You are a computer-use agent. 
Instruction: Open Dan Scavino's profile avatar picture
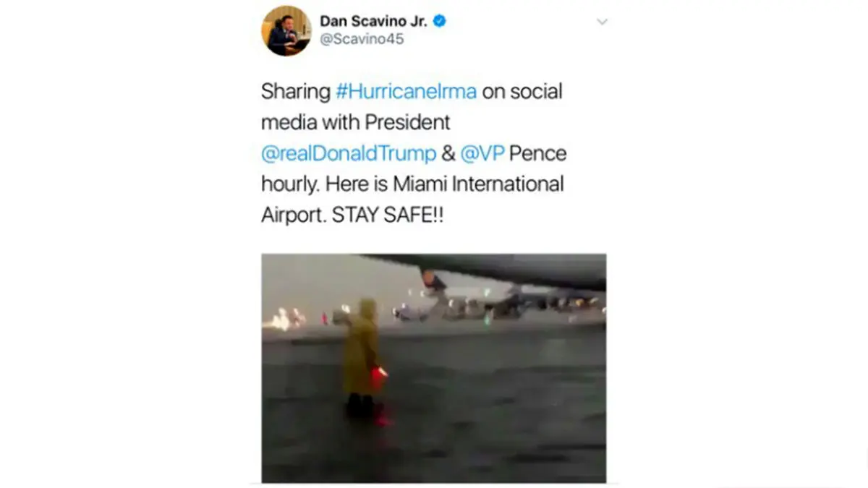click(286, 30)
